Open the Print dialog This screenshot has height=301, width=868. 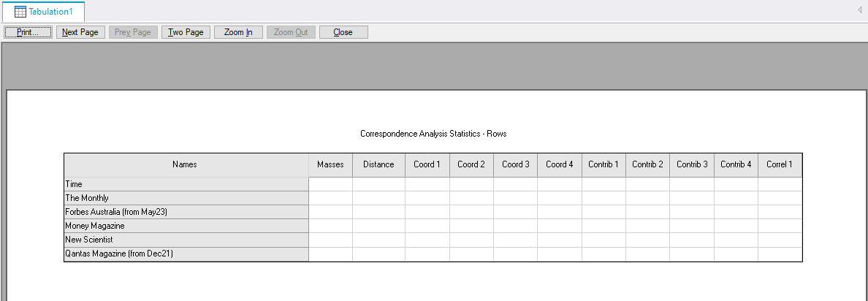pos(28,32)
